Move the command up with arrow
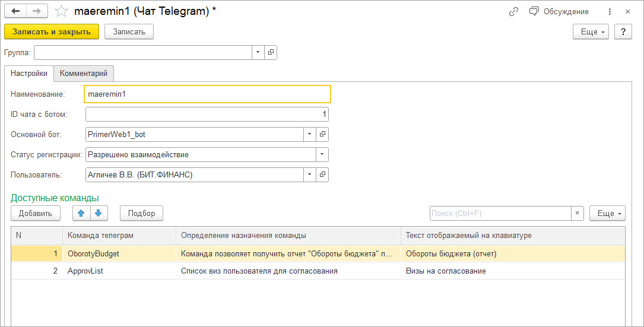The height and width of the screenshot is (327, 644). tap(81, 213)
